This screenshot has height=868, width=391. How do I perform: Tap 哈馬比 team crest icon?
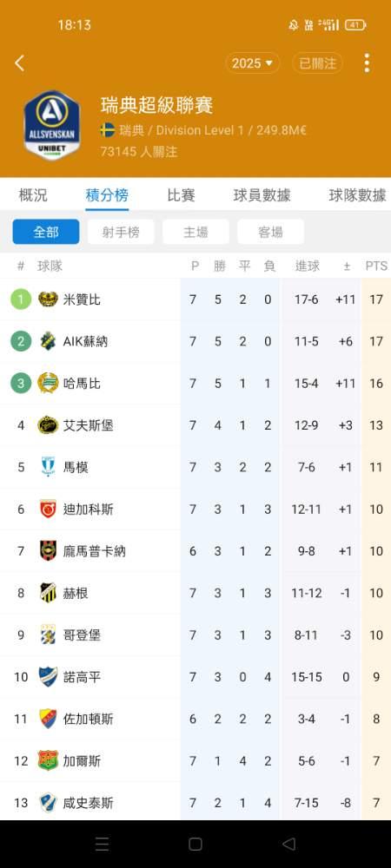48,383
